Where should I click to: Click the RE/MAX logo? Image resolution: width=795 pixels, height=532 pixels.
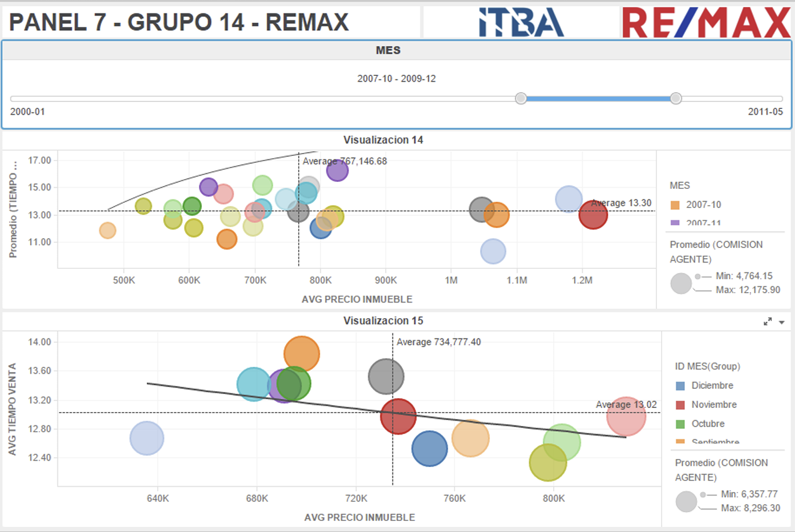tap(706, 23)
